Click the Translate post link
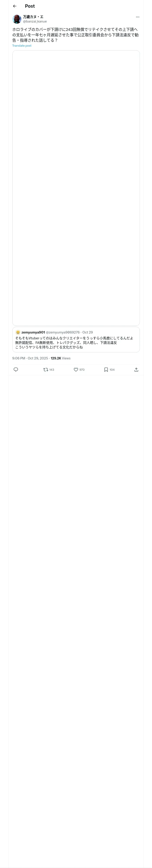 [x=22, y=46]
